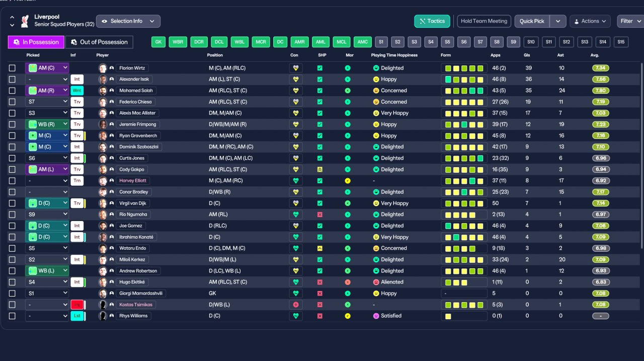Click Kostas Tsimikas red injury status icon

click(x=77, y=305)
